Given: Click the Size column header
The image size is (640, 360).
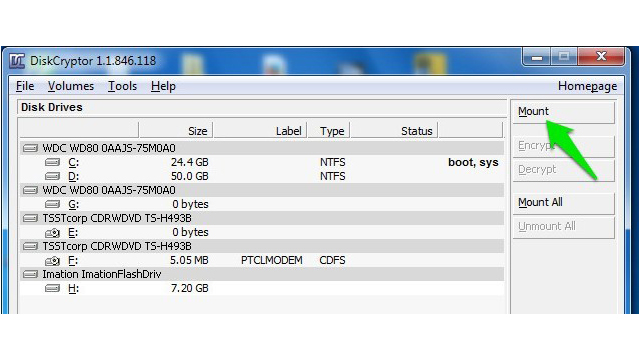Looking at the screenshot, I should pyautogui.click(x=176, y=131).
